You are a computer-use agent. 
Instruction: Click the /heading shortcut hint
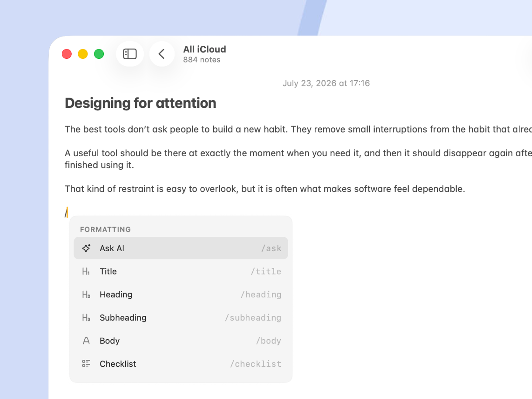261,295
